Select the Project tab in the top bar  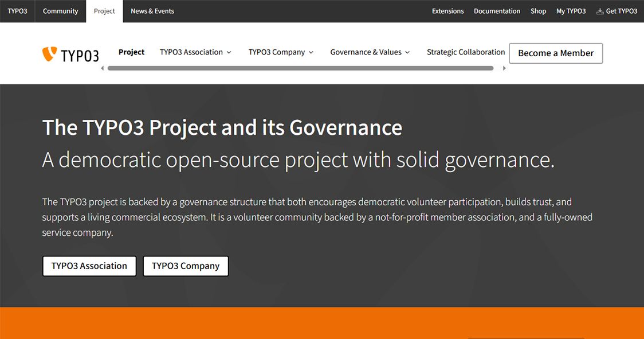tap(104, 11)
